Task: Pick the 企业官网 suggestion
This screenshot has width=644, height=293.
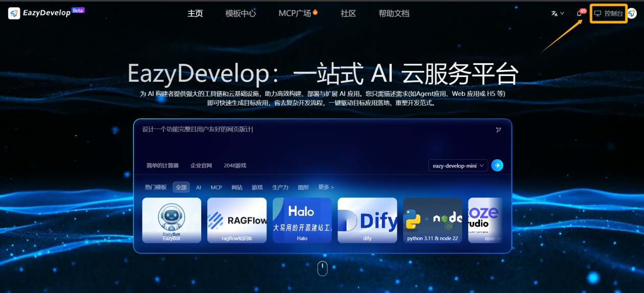Action: coord(201,165)
